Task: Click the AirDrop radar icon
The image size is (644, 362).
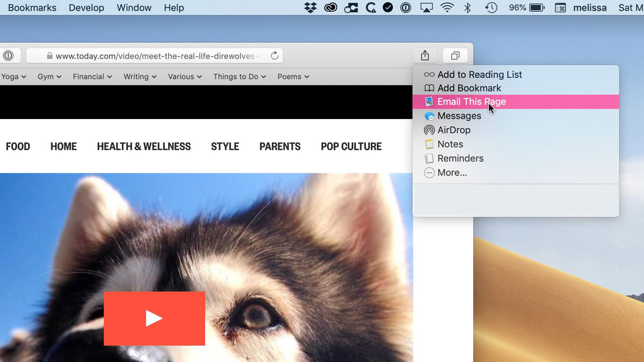Action: (x=429, y=130)
